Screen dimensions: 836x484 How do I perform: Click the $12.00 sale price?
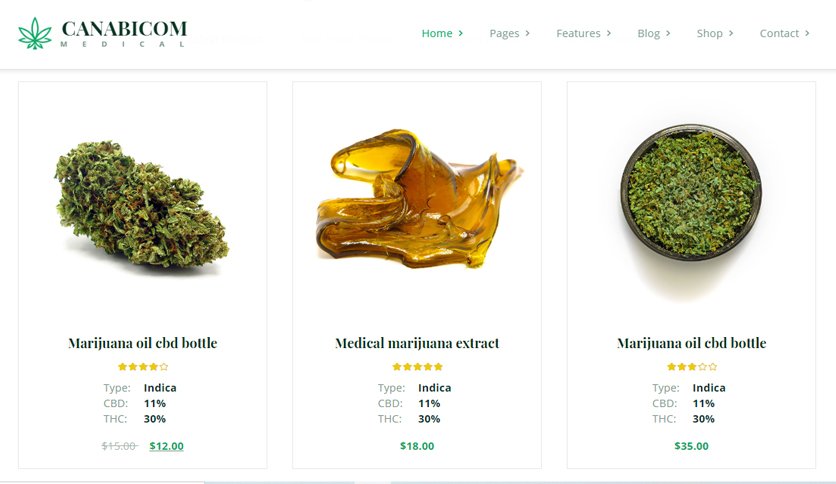pos(166,446)
